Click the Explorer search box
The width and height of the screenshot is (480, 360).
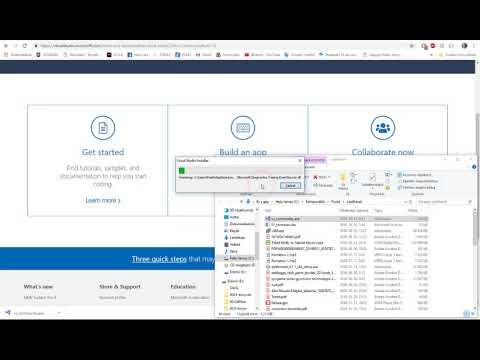coord(445,202)
